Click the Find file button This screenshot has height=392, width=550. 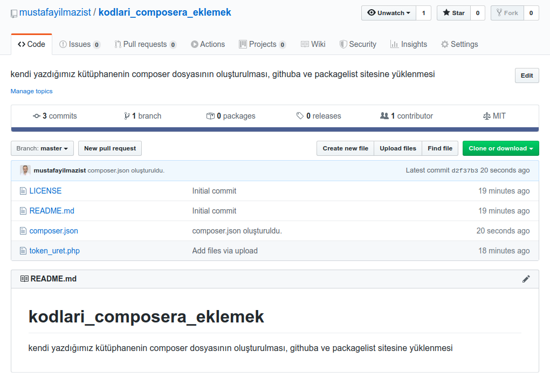point(440,149)
